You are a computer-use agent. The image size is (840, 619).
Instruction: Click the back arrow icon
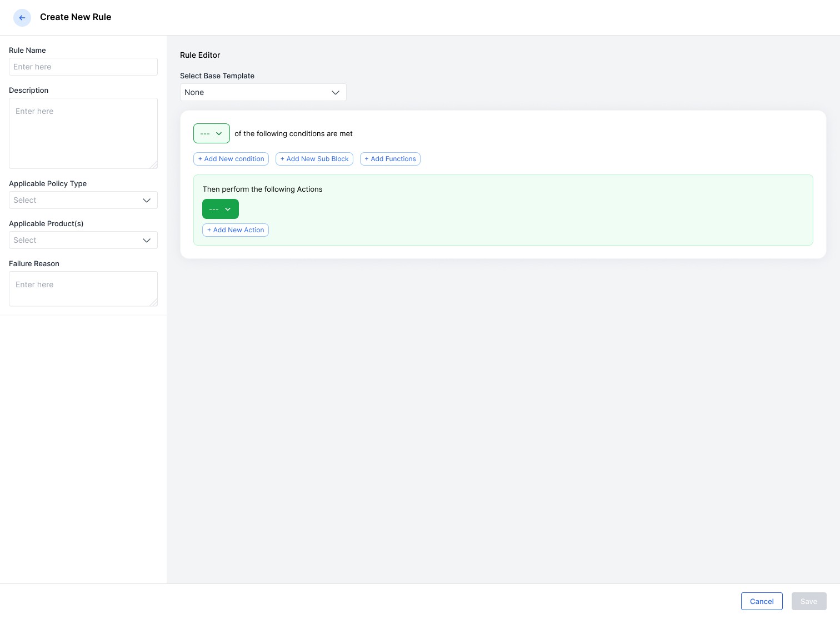coord(22,18)
